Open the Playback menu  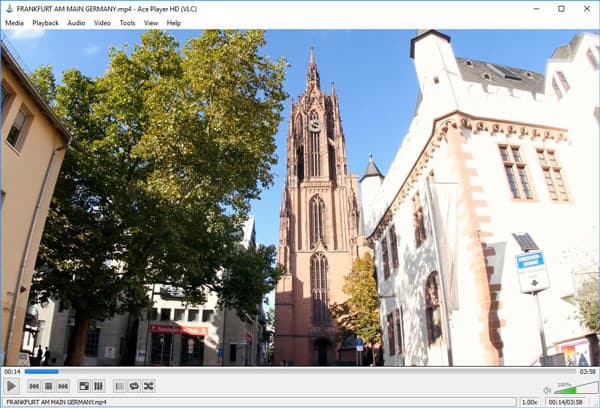point(45,22)
